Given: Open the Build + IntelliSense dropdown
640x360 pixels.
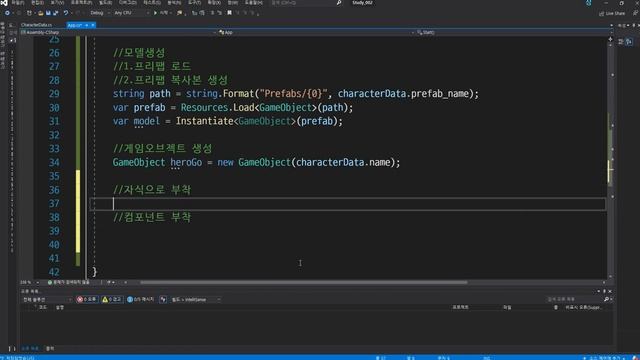Looking at the screenshot, I should pos(196,300).
